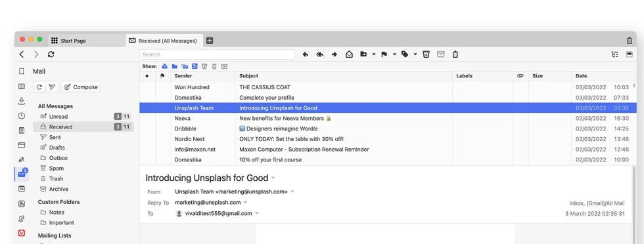The image size is (644, 244).
Task: Mark message as read with open-envelope icon
Action: [349, 54]
